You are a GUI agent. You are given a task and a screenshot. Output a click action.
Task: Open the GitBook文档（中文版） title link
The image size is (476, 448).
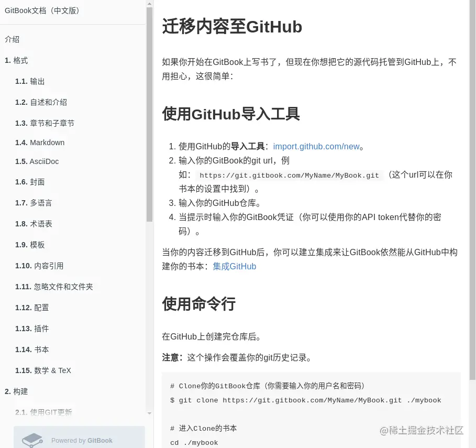(42, 10)
